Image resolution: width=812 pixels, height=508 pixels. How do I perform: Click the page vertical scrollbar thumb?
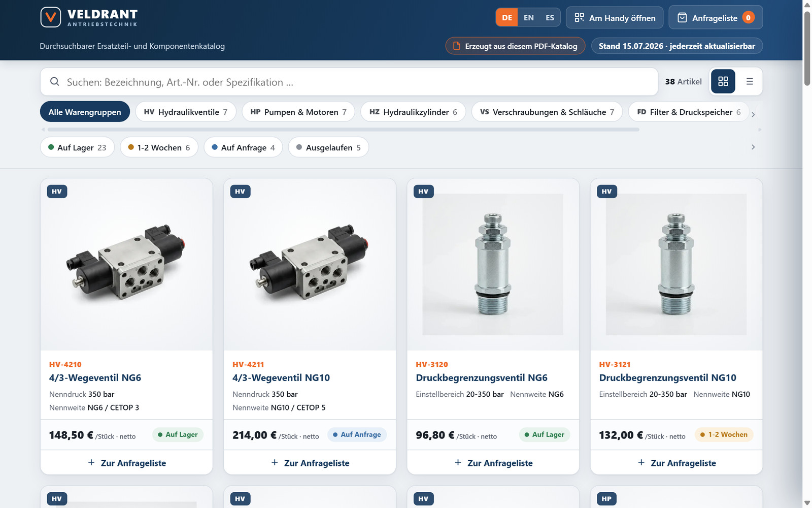[807, 48]
